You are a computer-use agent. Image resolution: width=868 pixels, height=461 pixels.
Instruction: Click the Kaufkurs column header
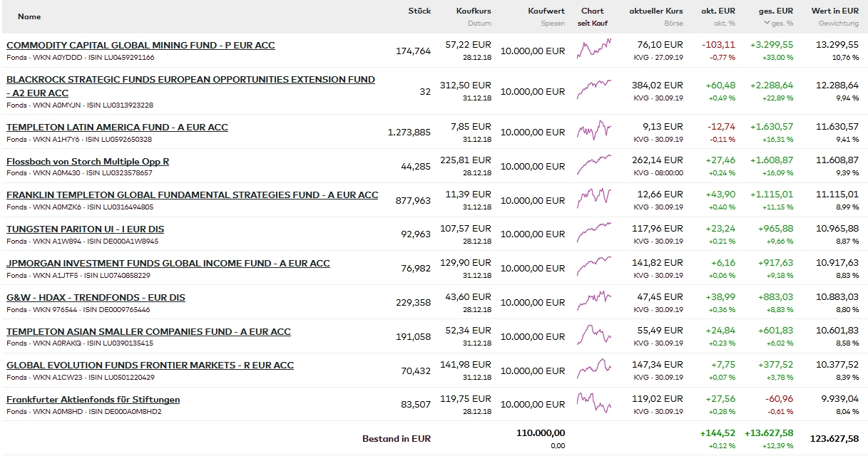474,11
